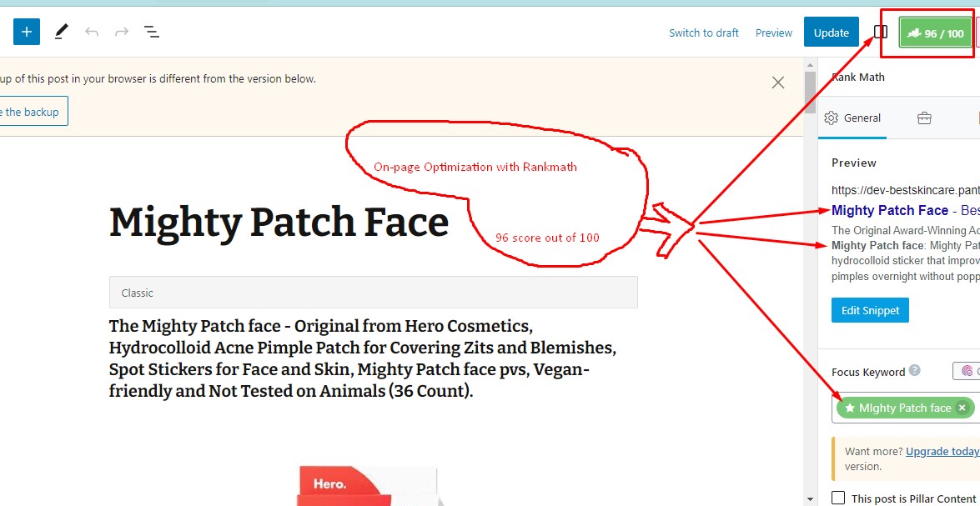The image size is (980, 506).
Task: Click the scrollbar down arrow
Action: coord(810,499)
